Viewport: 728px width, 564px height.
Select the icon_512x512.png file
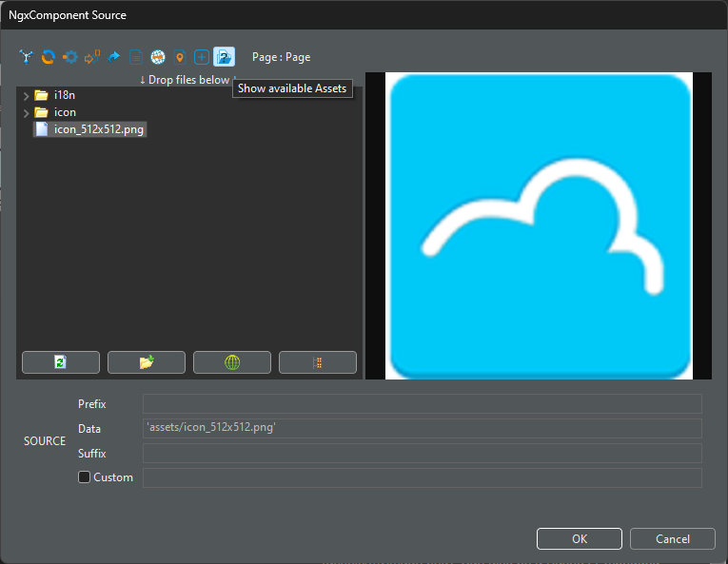99,129
